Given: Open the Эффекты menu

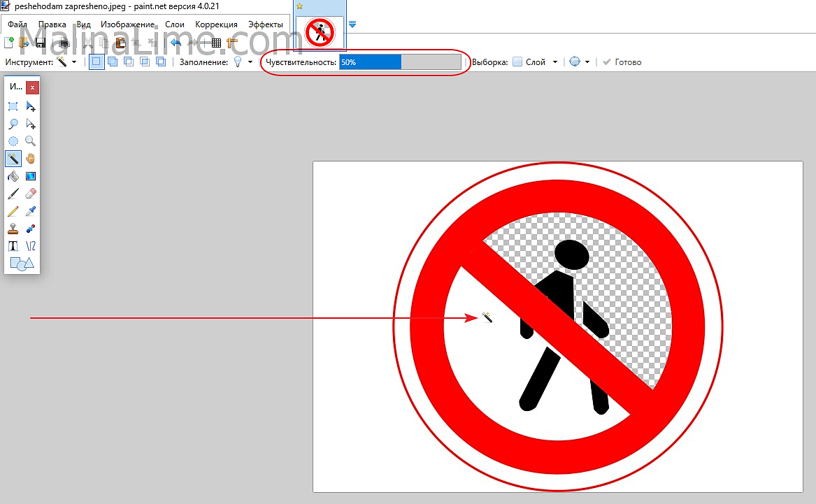Looking at the screenshot, I should click(x=266, y=24).
